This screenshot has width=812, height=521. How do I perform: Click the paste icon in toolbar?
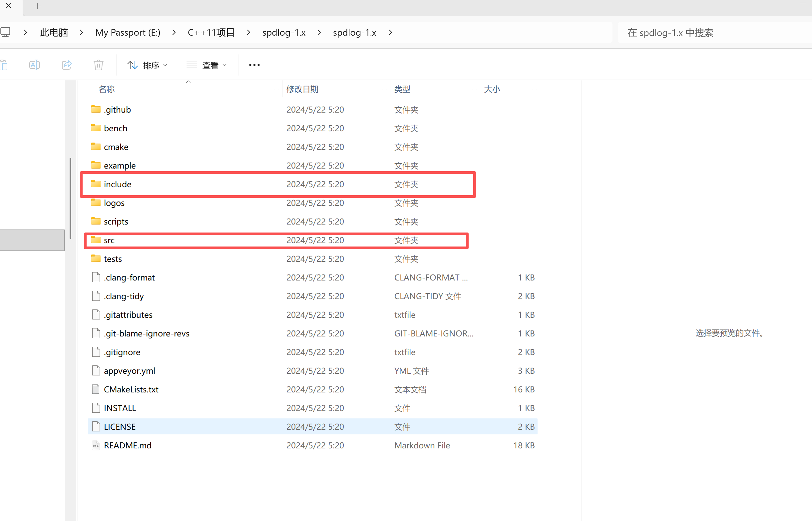(x=4, y=65)
